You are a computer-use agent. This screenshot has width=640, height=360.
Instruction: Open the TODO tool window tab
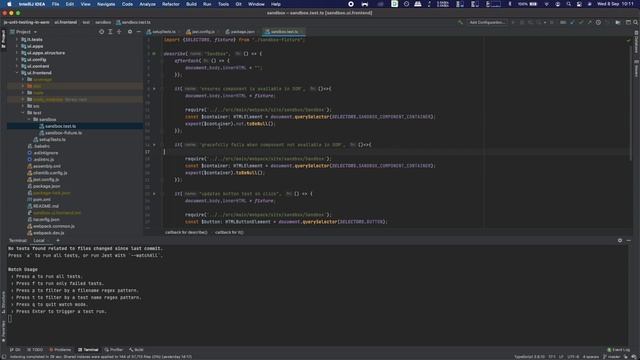pyautogui.click(x=35, y=350)
